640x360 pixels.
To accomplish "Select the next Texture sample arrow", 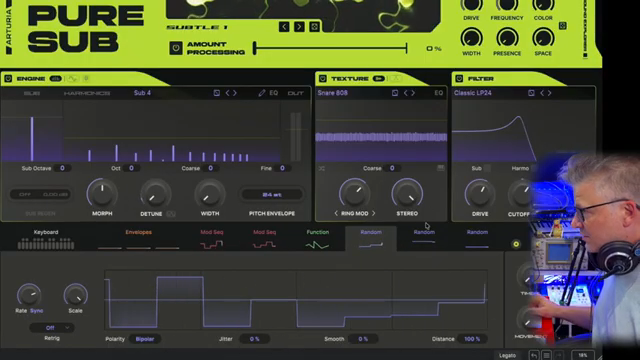I will tap(413, 93).
